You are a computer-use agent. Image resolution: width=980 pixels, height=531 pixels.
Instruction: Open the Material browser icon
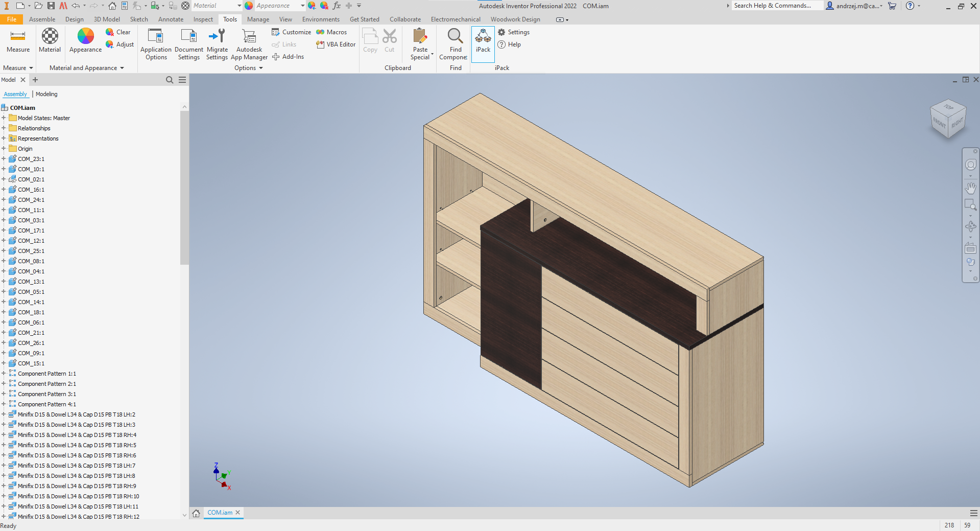pos(50,37)
